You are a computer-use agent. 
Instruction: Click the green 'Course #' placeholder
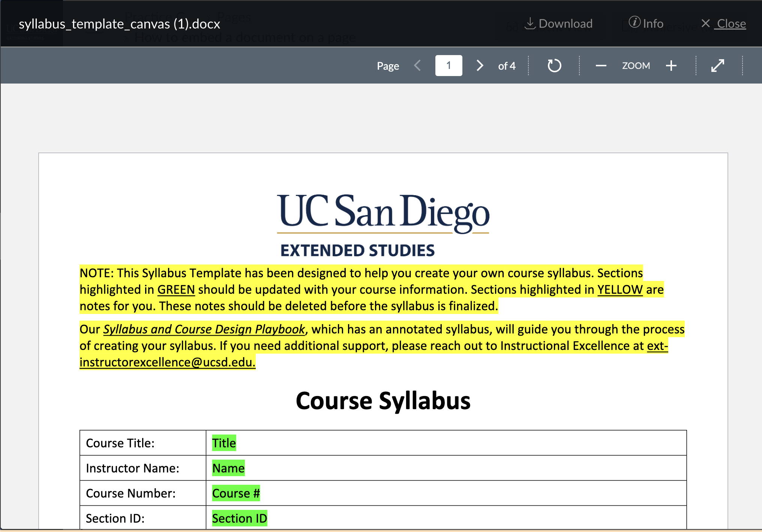tap(236, 493)
